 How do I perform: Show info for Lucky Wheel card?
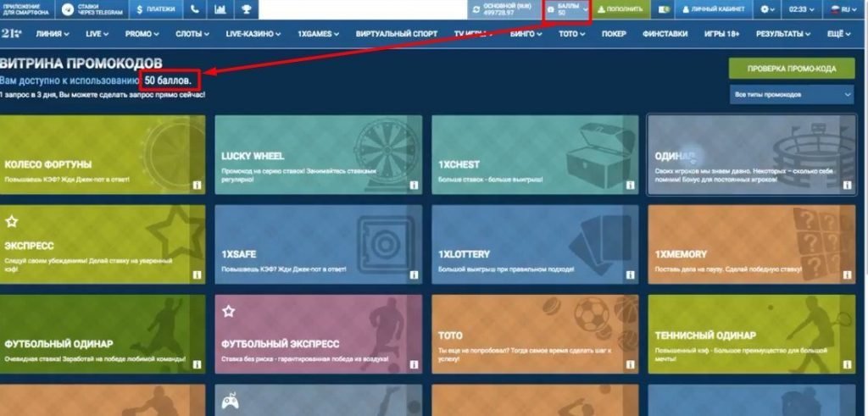pos(414,186)
